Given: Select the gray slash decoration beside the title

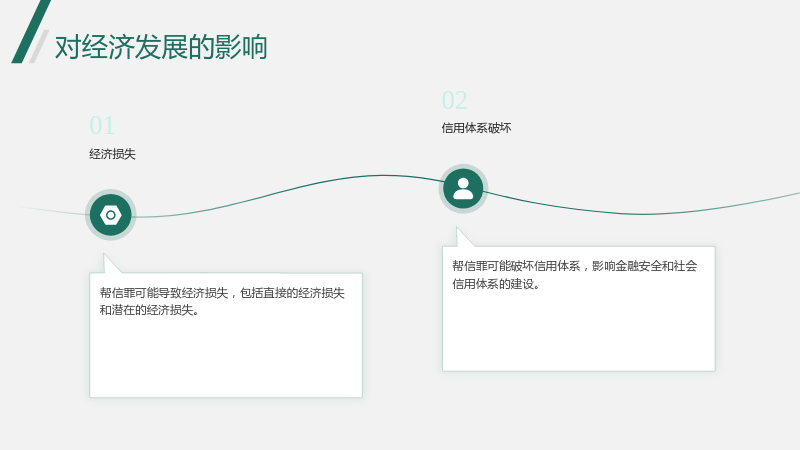Looking at the screenshot, I should click(39, 46).
